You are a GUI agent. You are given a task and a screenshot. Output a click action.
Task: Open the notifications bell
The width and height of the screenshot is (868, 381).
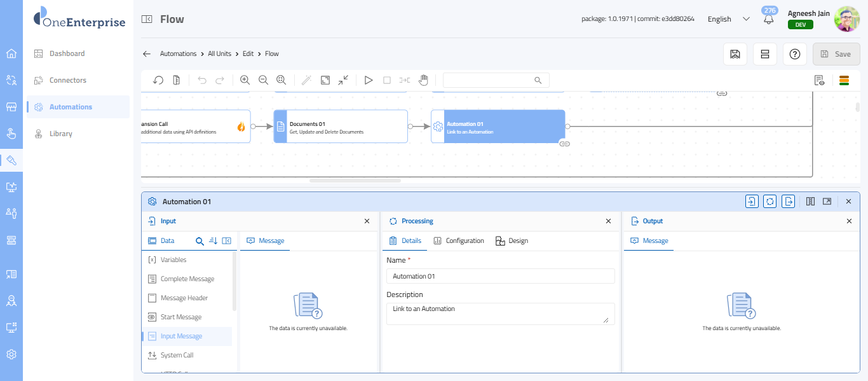pyautogui.click(x=769, y=19)
